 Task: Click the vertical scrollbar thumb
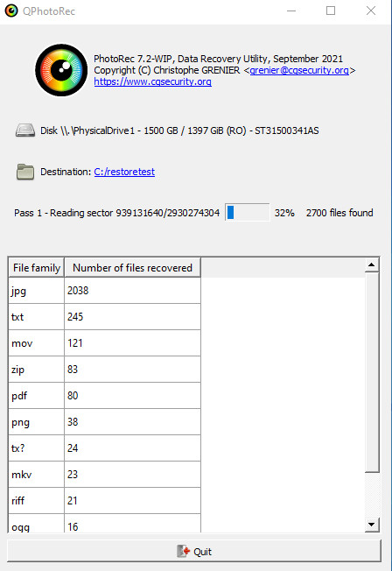(372, 372)
